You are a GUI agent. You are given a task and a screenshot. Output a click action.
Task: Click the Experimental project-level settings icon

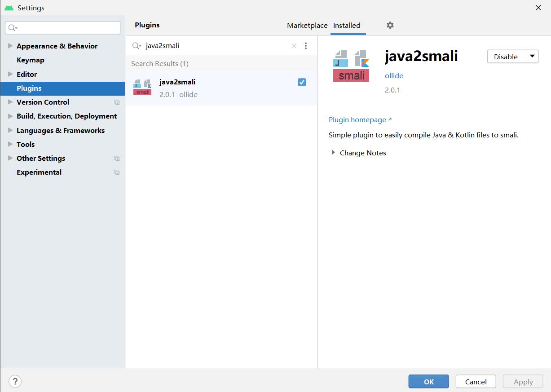coord(117,172)
